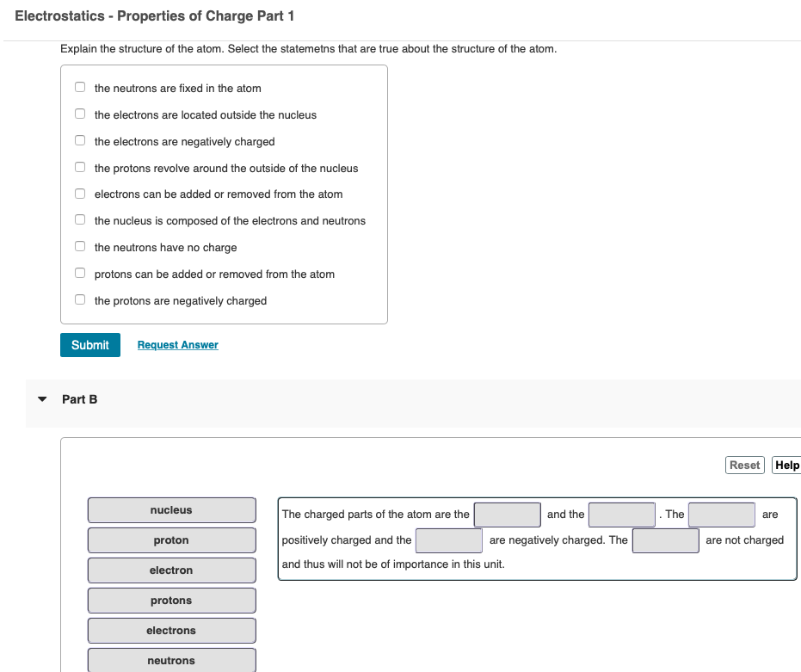801x672 pixels.
Task: Check 'protons can be added or removed from the atom'
Action: 79,273
